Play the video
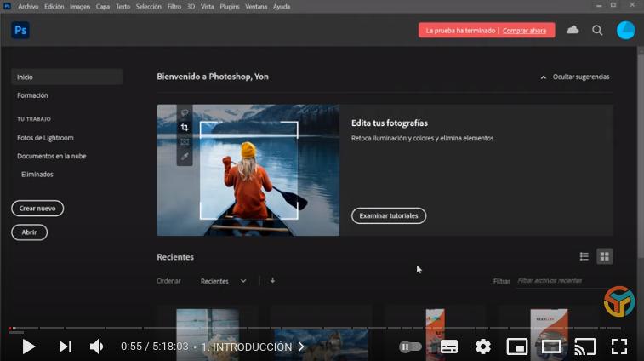644x361 pixels. click(28, 347)
